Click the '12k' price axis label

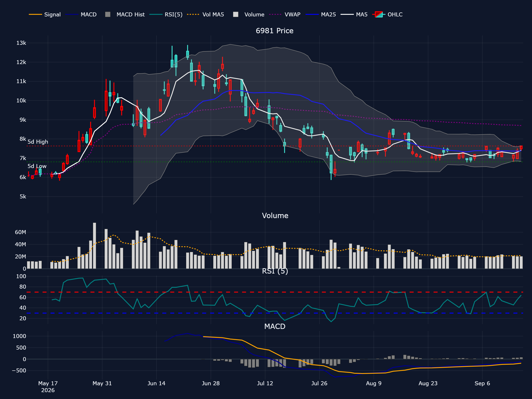[x=21, y=62]
